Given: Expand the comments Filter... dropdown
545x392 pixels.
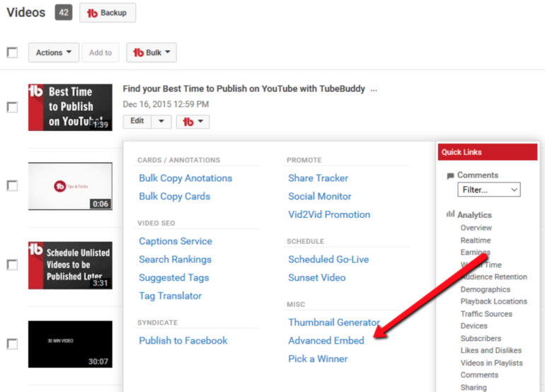Looking at the screenshot, I should coord(488,190).
